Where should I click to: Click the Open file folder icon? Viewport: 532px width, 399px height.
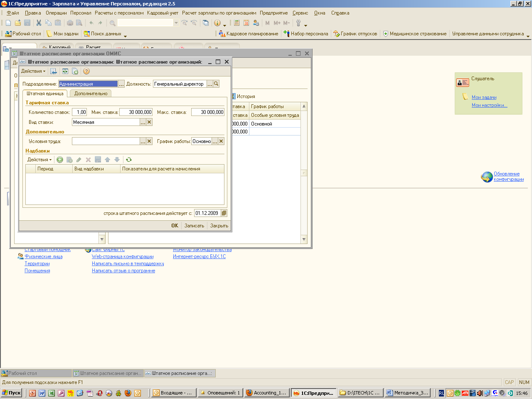18,23
